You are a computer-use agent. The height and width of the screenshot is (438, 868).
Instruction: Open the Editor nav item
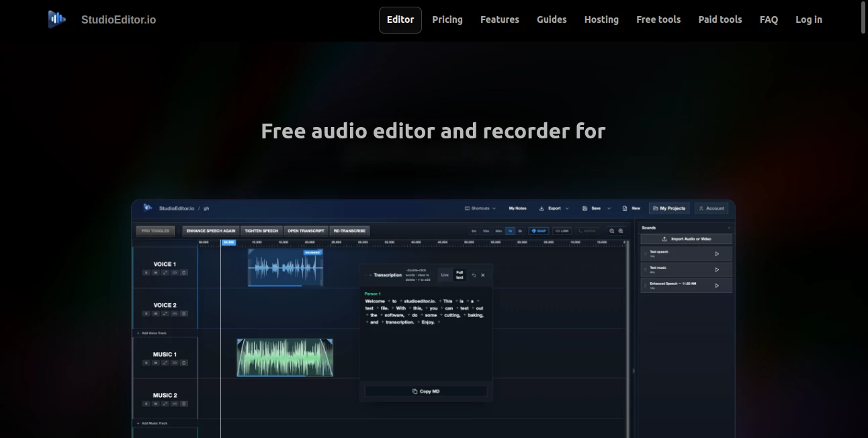coord(400,19)
